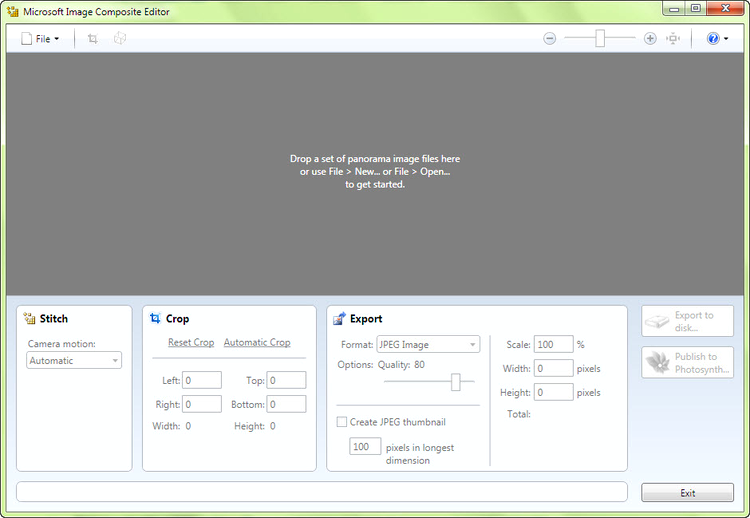Open the File menu

coord(40,39)
